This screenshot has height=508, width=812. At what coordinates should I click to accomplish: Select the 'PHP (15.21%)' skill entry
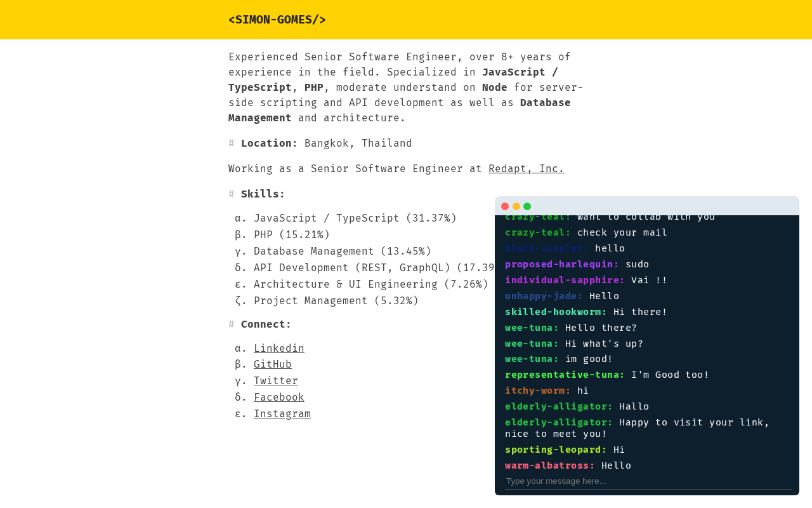[x=292, y=235]
